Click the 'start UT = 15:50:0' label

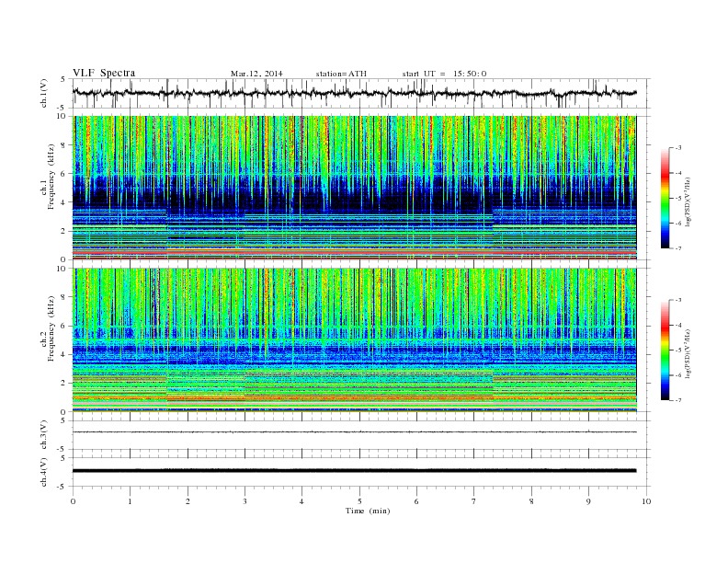pos(444,74)
